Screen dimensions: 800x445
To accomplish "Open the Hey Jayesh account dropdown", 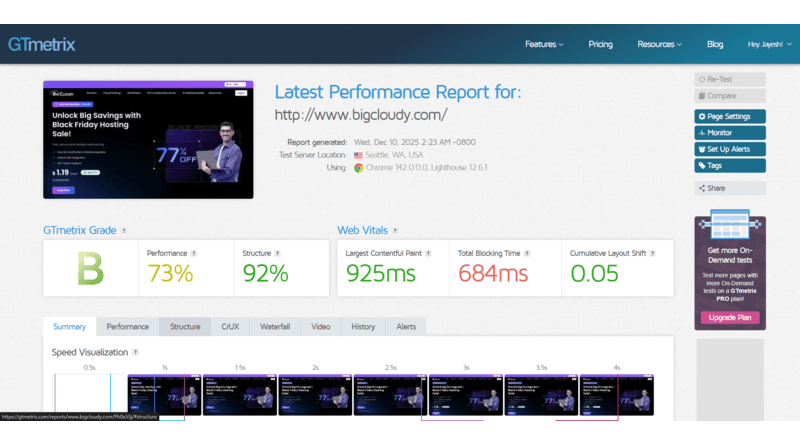I will (x=771, y=45).
